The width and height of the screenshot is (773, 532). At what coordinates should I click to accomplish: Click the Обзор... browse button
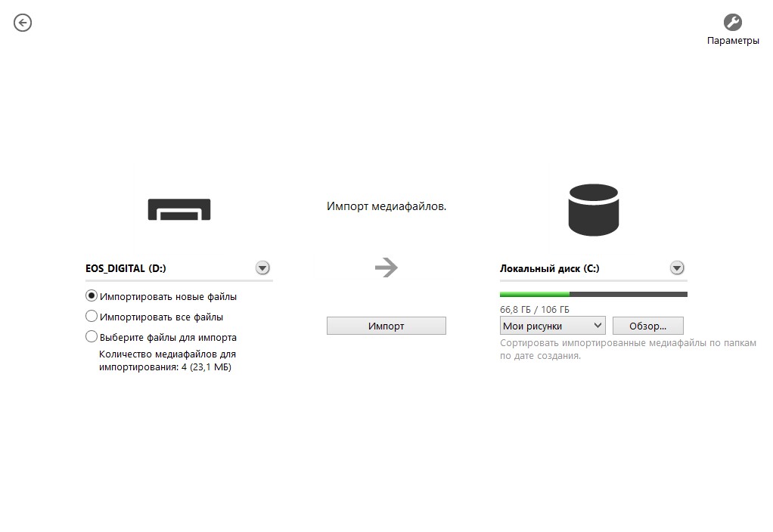[x=647, y=326]
